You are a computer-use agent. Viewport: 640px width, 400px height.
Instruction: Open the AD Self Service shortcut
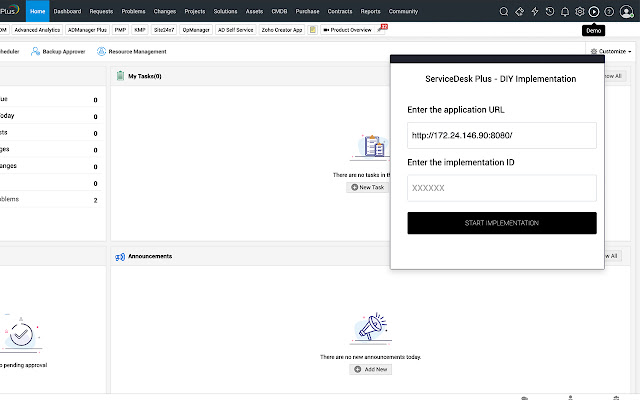tap(236, 30)
